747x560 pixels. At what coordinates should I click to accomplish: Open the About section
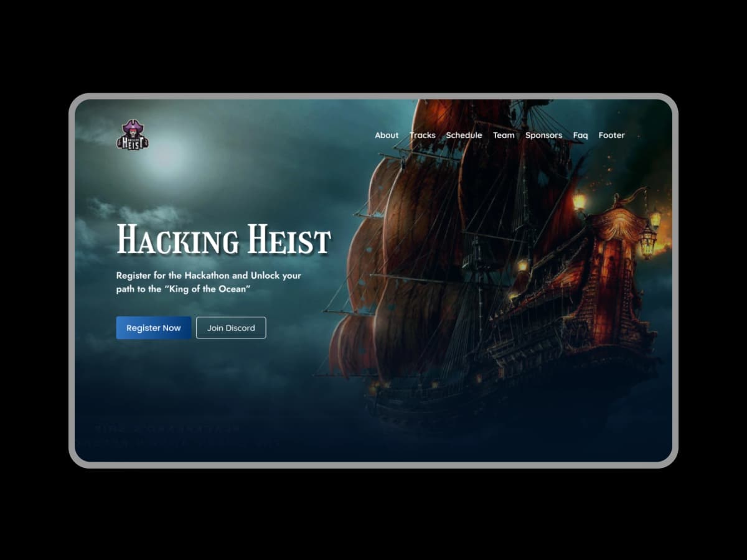(387, 135)
